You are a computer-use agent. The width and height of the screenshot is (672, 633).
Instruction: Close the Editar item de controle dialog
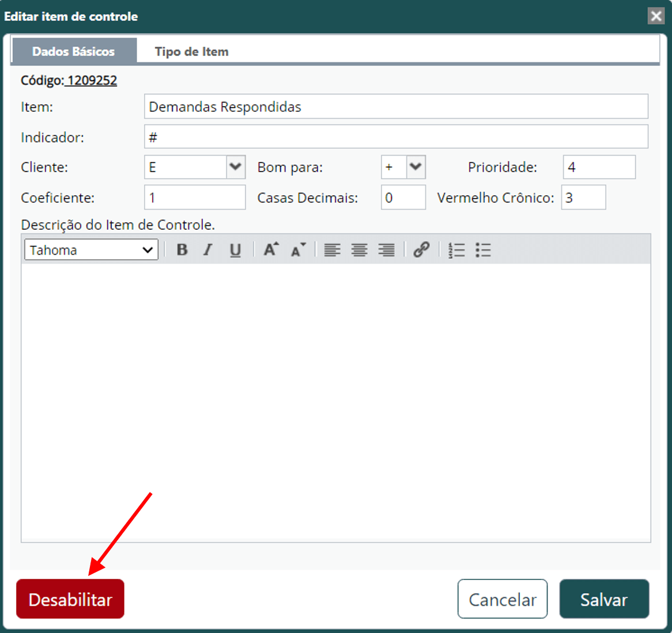656,16
